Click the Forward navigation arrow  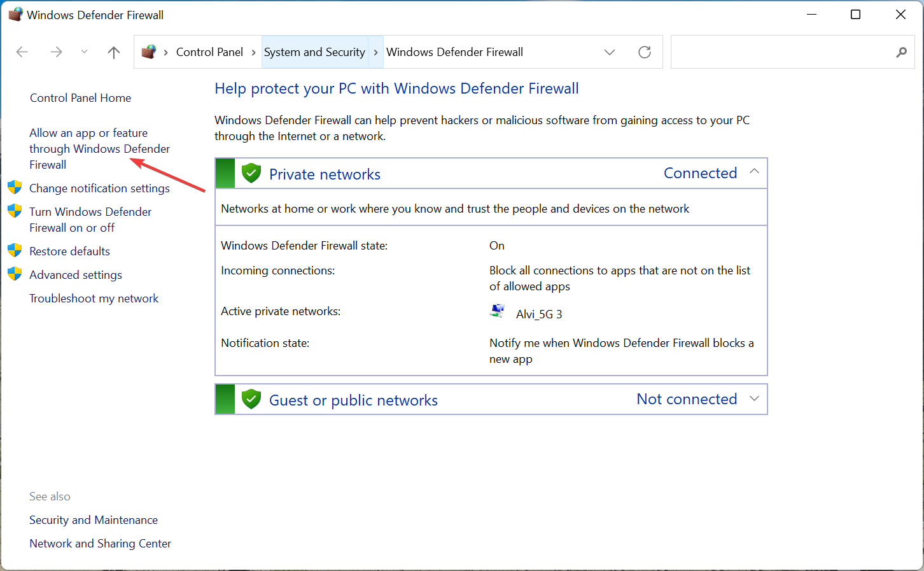[56, 52]
